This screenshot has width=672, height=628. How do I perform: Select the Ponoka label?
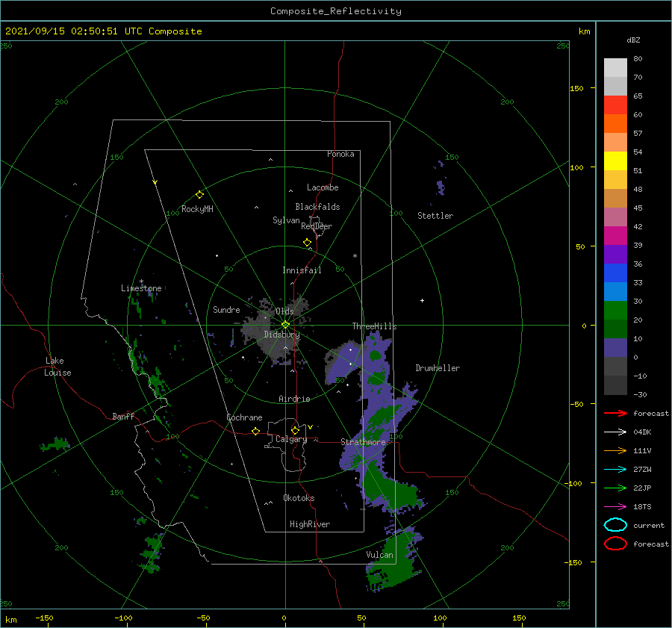pos(340,154)
